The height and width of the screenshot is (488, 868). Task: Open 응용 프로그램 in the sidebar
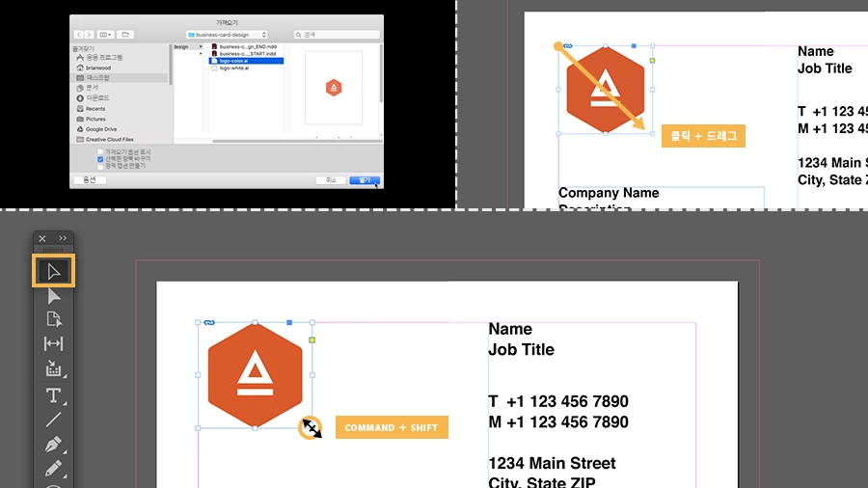tap(99, 58)
